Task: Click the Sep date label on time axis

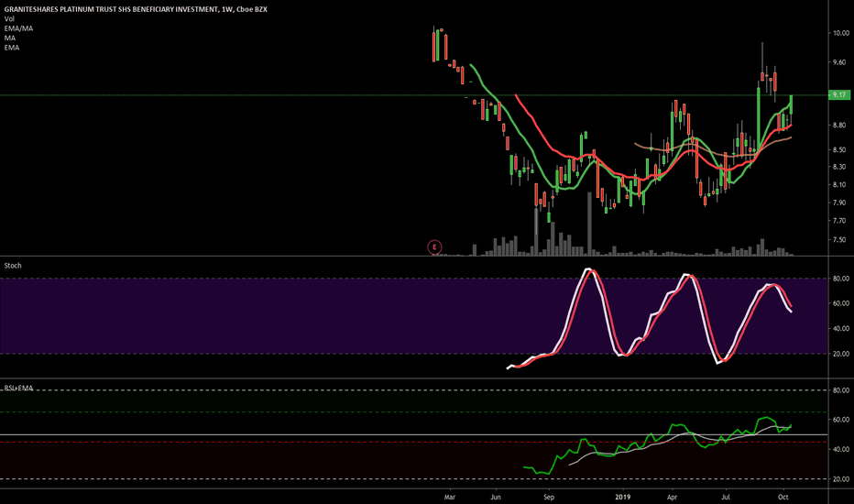Action: click(x=549, y=497)
